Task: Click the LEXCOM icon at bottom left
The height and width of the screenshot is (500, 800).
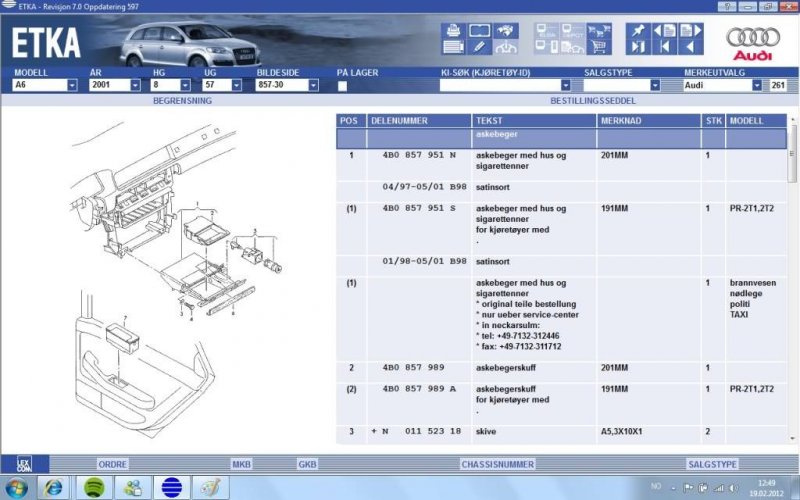Action: [24, 464]
